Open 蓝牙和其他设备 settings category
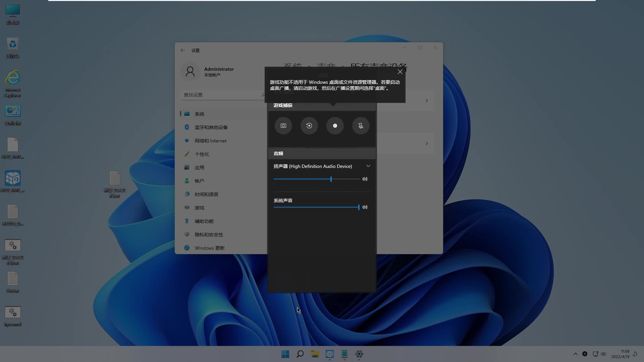This screenshot has height=362, width=644. (211, 127)
